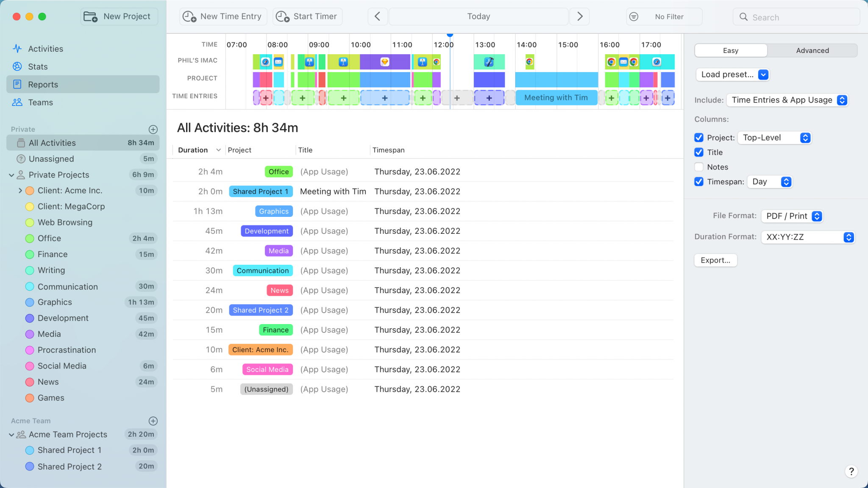Add a new private project via plus icon

(153, 129)
